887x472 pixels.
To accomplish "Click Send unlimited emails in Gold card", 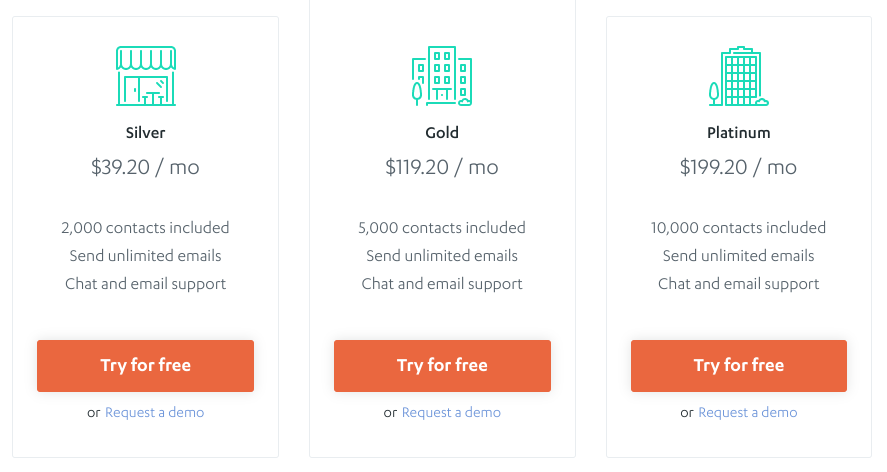I will pos(442,256).
